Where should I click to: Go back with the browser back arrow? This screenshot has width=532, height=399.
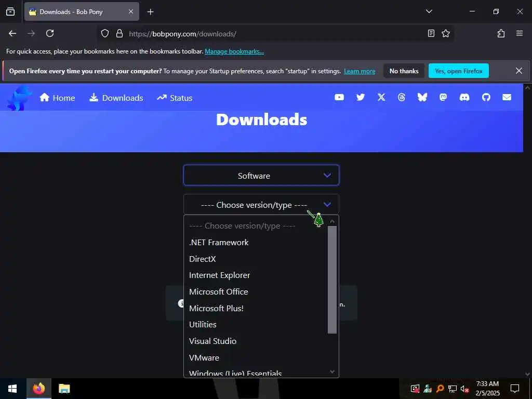tap(12, 33)
